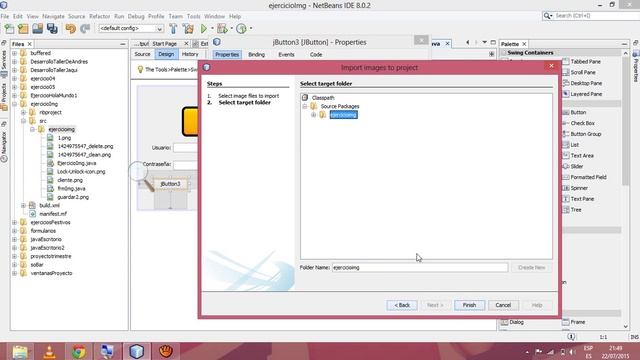Open Chrome from the Windows taskbar

click(78, 351)
